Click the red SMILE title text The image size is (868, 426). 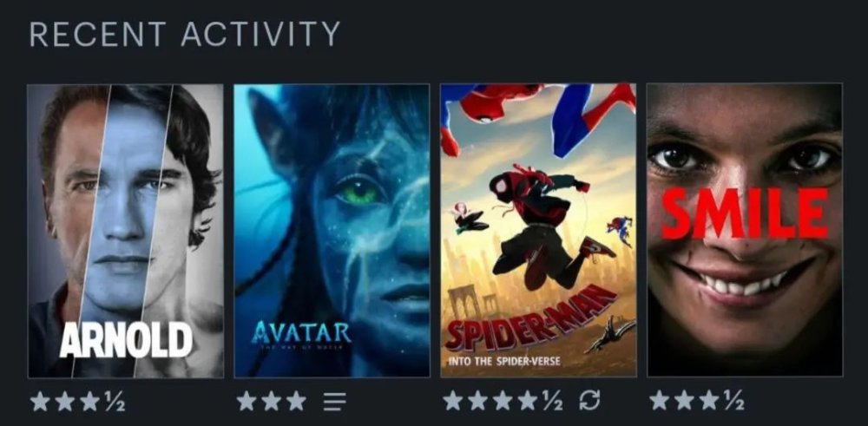745,213
